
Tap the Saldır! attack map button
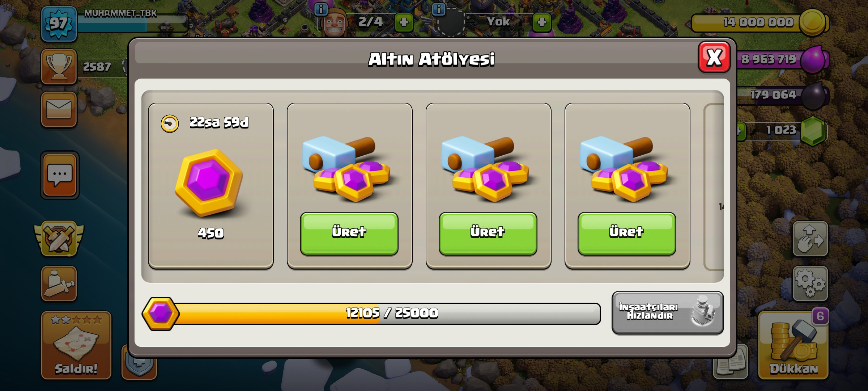[76, 345]
